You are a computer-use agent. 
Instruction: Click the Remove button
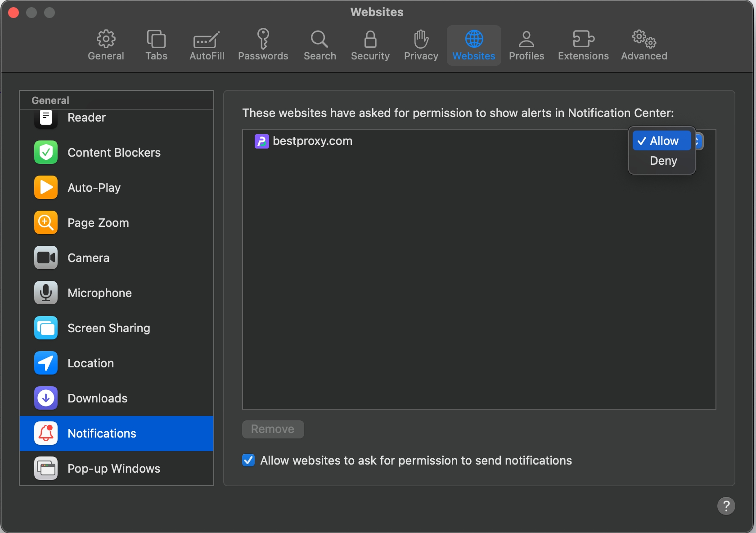click(273, 429)
